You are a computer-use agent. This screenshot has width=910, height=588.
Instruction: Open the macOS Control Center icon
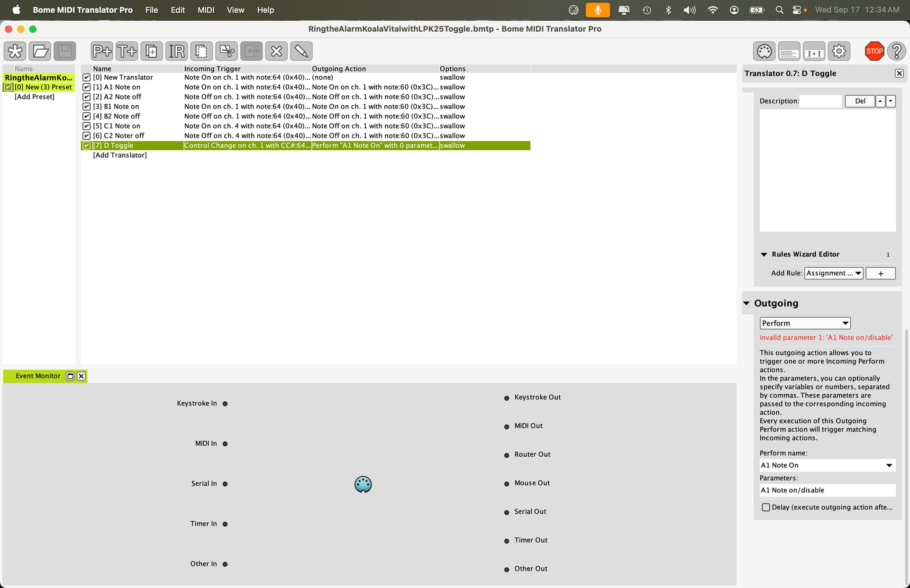coord(797,10)
